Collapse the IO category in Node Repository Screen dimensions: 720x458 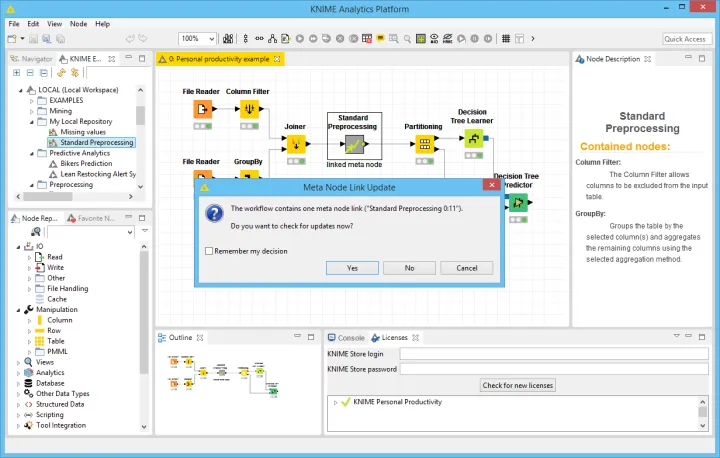(18, 247)
